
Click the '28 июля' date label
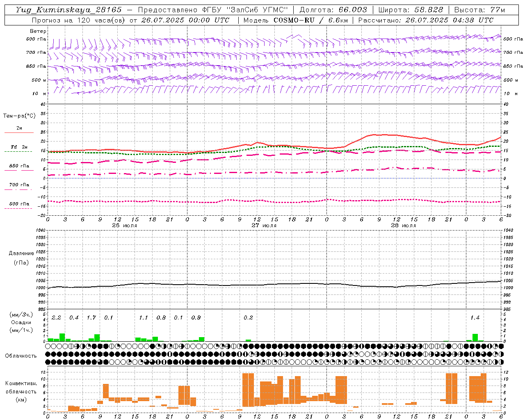point(403,225)
